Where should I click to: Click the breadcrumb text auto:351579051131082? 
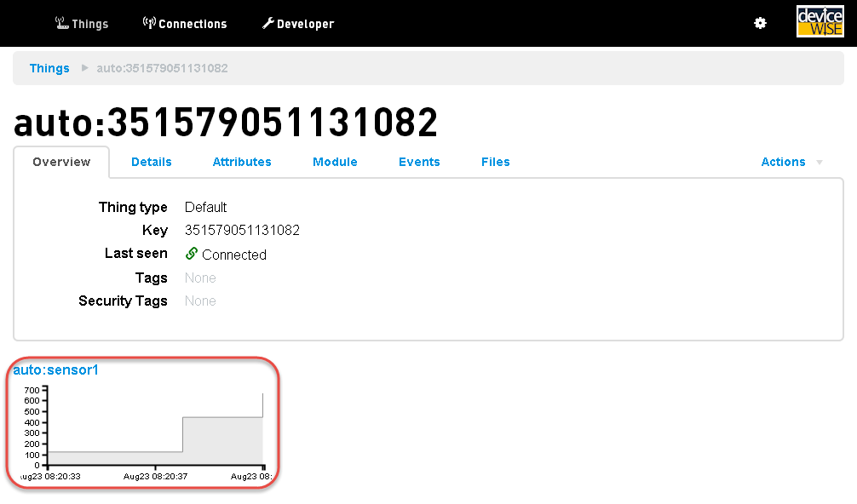coord(162,68)
